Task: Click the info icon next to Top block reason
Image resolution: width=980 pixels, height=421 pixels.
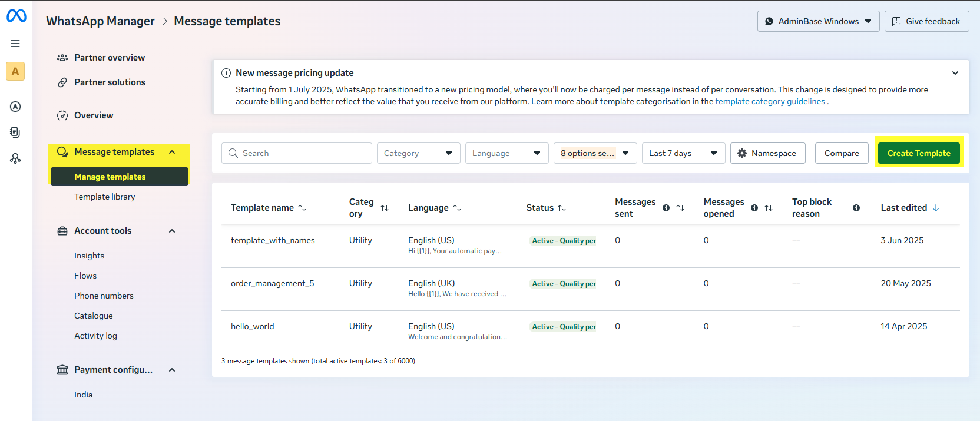Action: (x=856, y=208)
